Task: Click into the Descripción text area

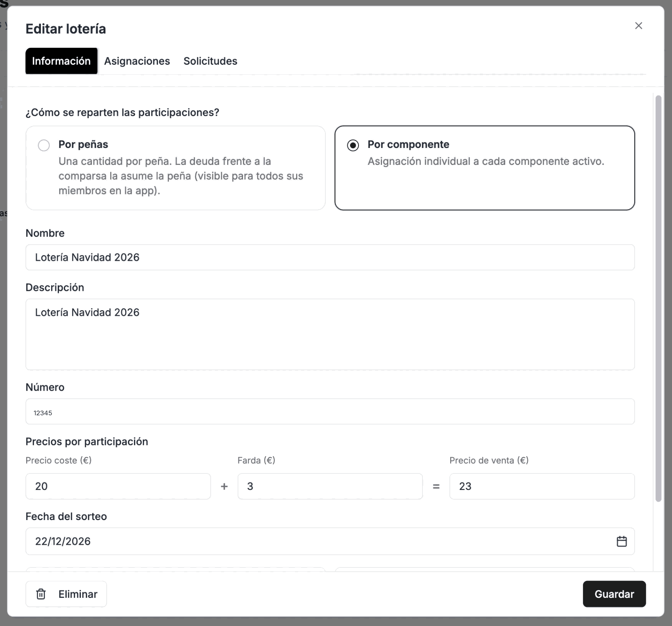Action: tap(330, 334)
